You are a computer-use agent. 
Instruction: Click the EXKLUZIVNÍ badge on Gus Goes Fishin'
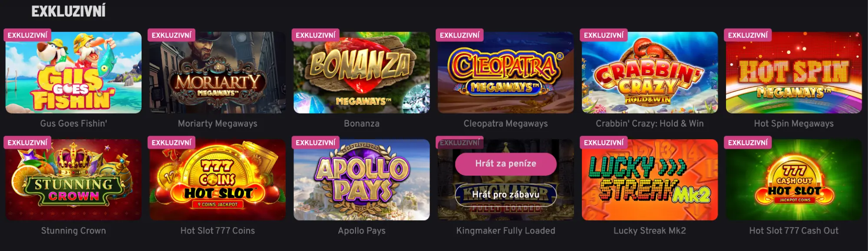26,35
